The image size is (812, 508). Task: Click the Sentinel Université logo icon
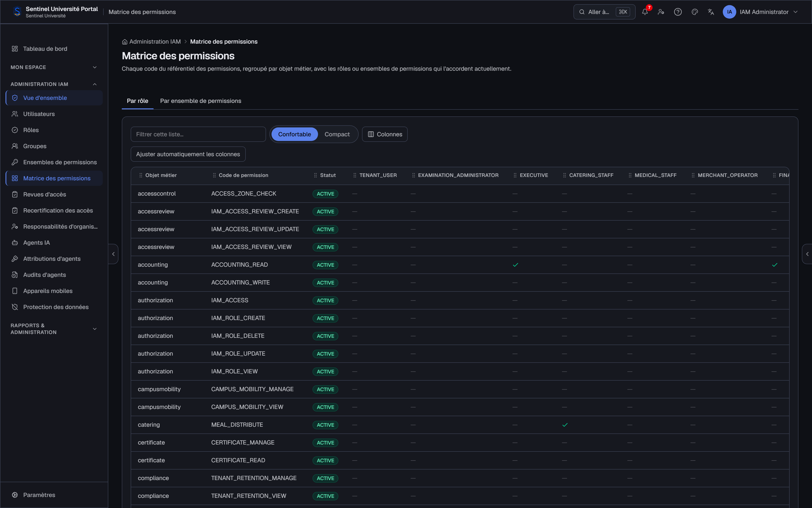(x=17, y=12)
